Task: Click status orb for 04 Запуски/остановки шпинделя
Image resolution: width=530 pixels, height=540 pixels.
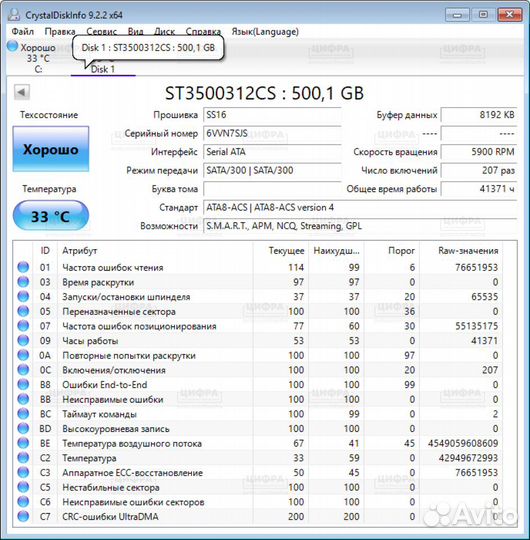Action: point(23,297)
